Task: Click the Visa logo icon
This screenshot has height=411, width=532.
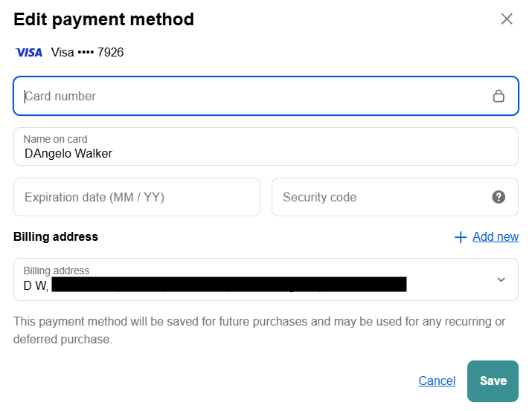Action: (x=29, y=53)
